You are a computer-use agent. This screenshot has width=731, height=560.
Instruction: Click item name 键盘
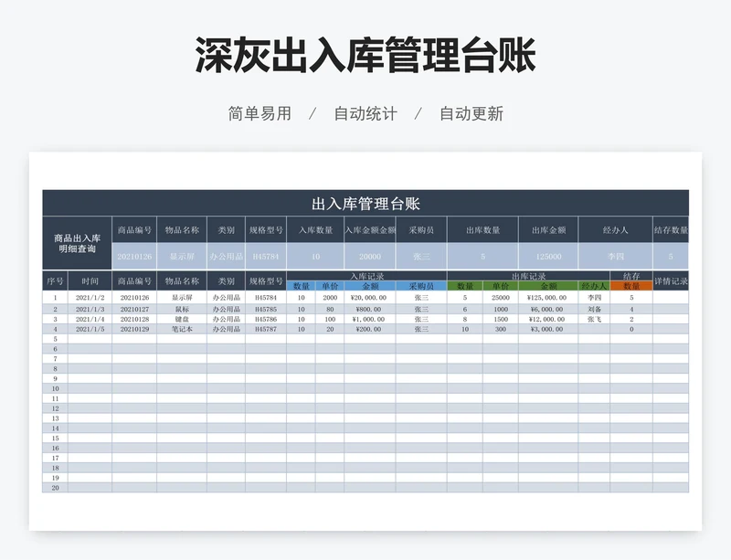[x=182, y=319]
